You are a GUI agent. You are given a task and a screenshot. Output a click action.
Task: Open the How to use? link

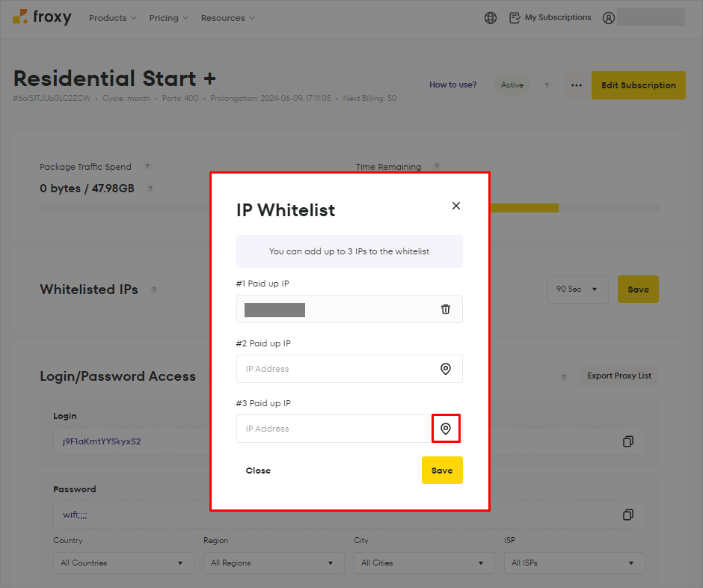452,85
